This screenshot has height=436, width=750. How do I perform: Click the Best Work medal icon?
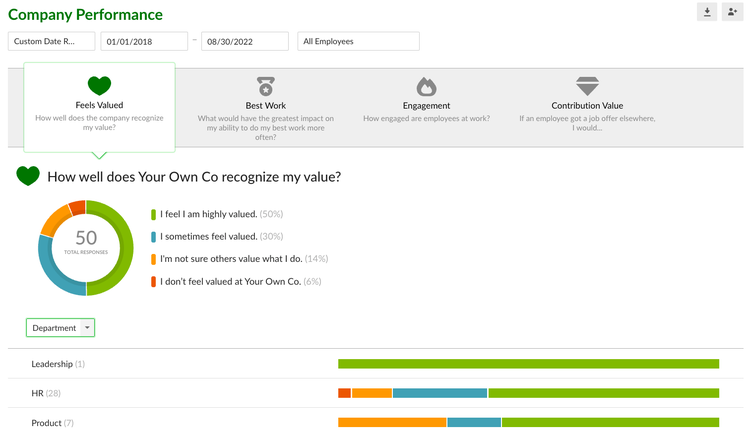pyautogui.click(x=266, y=86)
